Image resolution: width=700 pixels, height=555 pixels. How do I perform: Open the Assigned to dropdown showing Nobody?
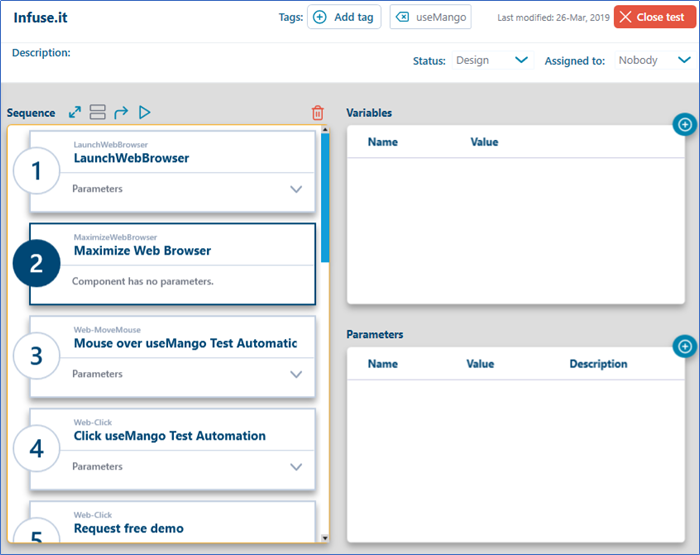(654, 60)
